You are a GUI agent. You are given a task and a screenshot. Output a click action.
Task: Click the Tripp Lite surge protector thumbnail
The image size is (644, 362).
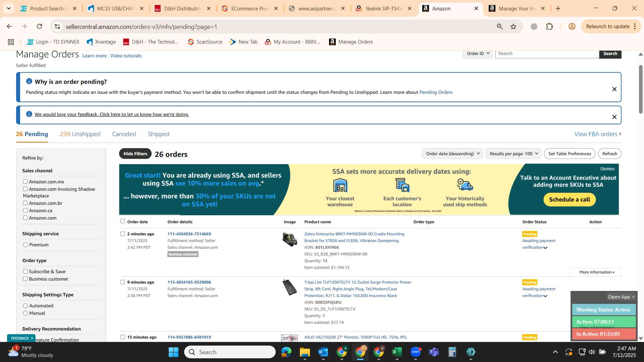[289, 288]
